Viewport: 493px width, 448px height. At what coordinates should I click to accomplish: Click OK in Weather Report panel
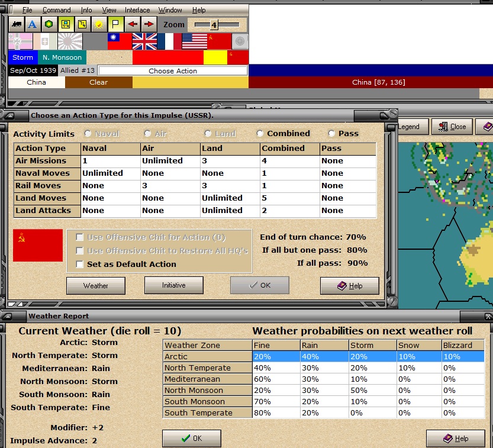(192, 439)
